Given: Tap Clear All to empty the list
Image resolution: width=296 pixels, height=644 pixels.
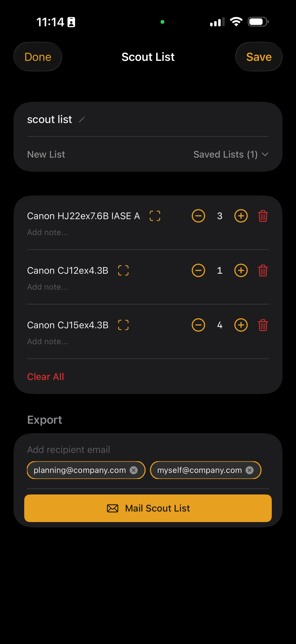Looking at the screenshot, I should click(x=46, y=377).
